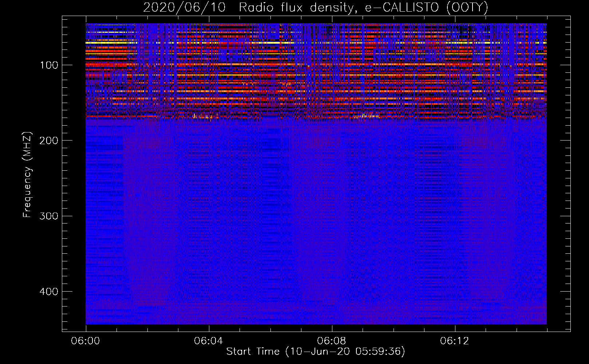Click the 200 frequency tick label
589x364 pixels.
pos(49,141)
